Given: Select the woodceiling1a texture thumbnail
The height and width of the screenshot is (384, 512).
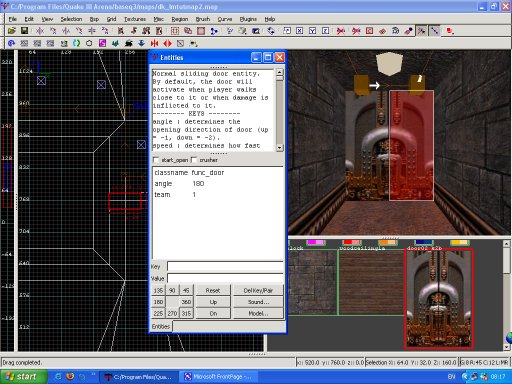Looking at the screenshot, I should (372, 282).
